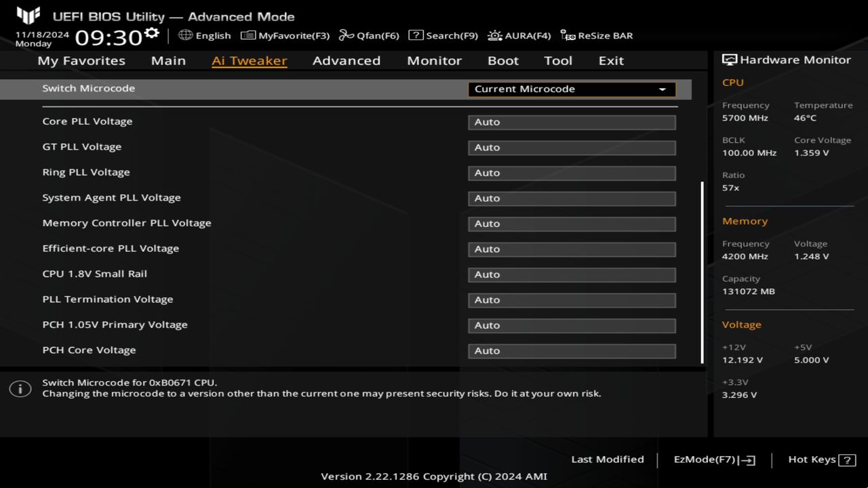The image size is (868, 488).
Task: Select the System Agent PLL Voltage label
Action: coord(111,197)
